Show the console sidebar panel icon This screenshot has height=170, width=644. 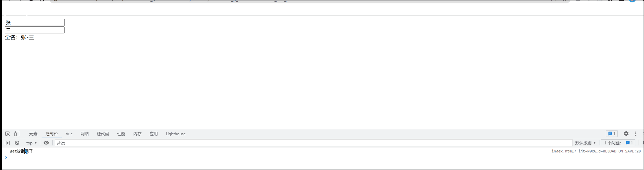coord(7,143)
